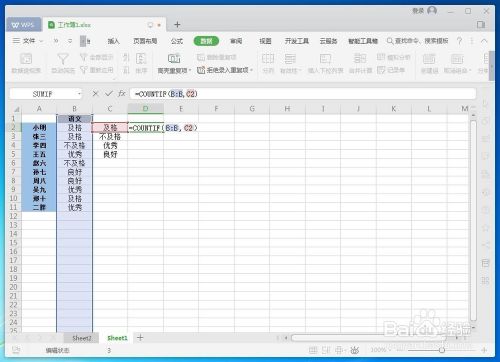500x362 pixels.
Task: Add a new sheet with plus icon
Action: pyautogui.click(x=140, y=338)
